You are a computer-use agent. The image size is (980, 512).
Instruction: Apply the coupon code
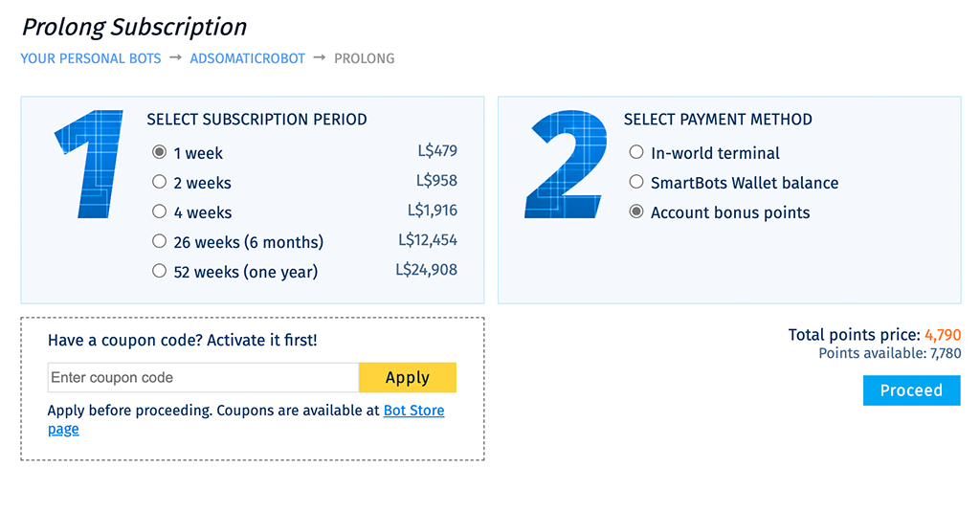tap(408, 378)
